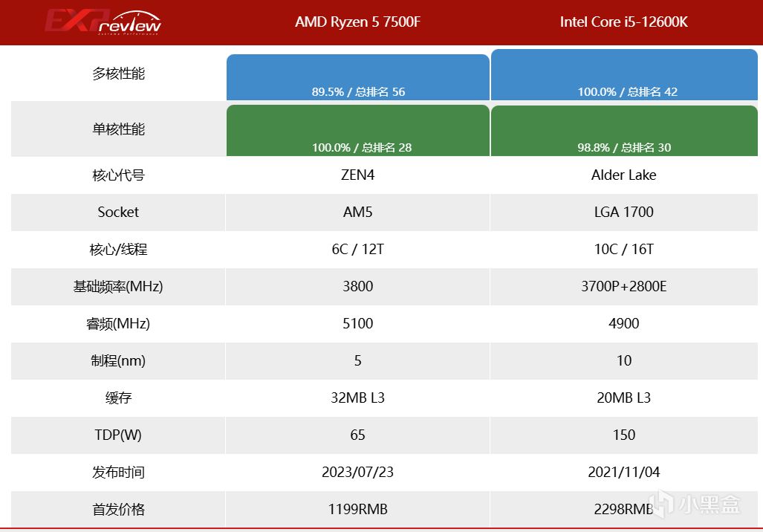Viewport: 763px width, 532px height.
Task: Click the 20MB L3 cell
Action: [x=624, y=398]
